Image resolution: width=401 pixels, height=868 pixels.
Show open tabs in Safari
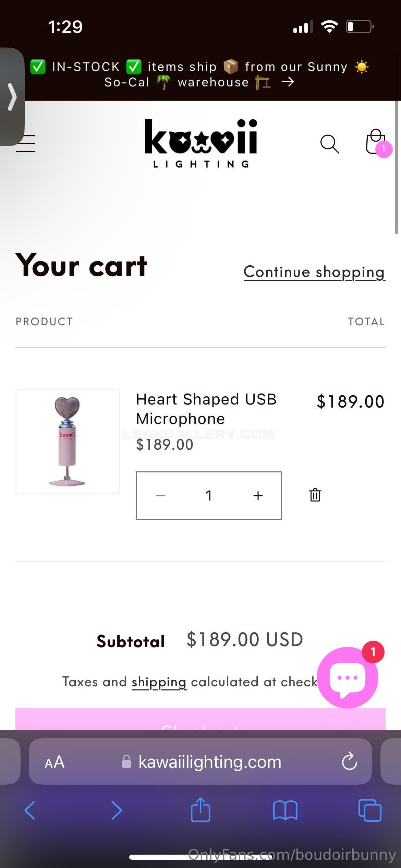click(x=369, y=810)
